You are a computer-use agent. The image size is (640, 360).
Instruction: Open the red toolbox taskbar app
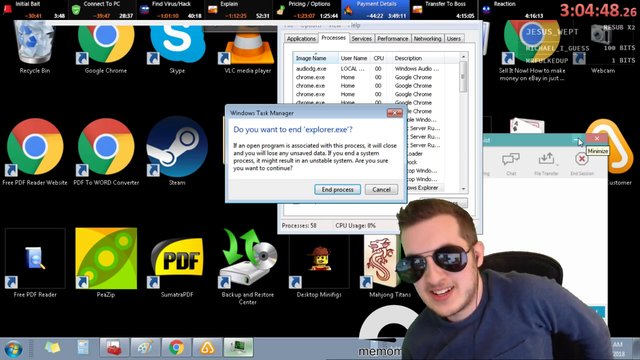(x=114, y=348)
